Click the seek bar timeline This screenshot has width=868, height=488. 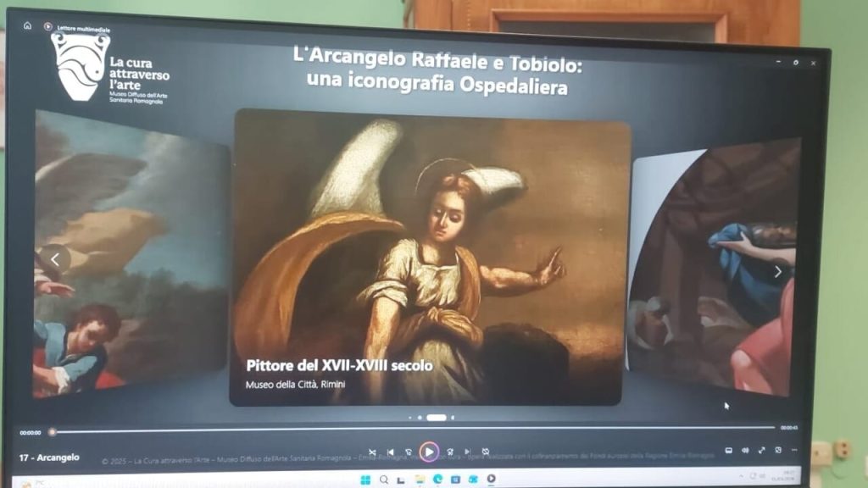tap(414, 429)
